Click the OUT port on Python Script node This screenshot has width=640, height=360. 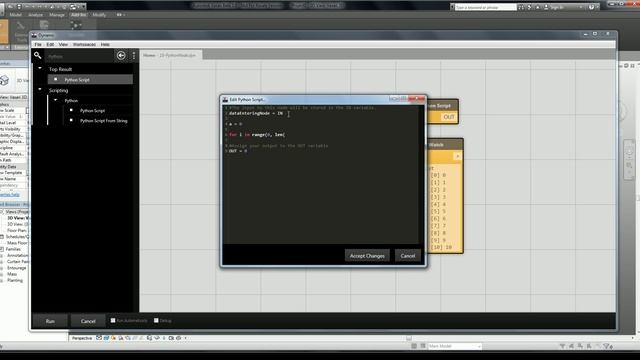pyautogui.click(x=449, y=117)
